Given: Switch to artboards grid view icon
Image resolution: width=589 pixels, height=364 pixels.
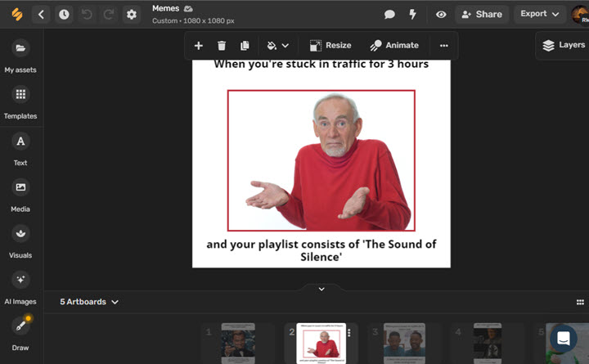Looking at the screenshot, I should (580, 302).
